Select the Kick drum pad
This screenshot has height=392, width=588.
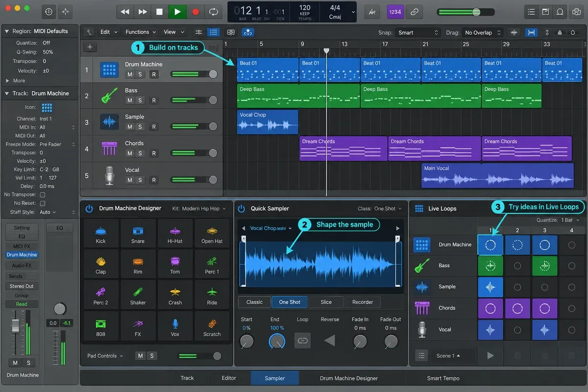(x=101, y=233)
